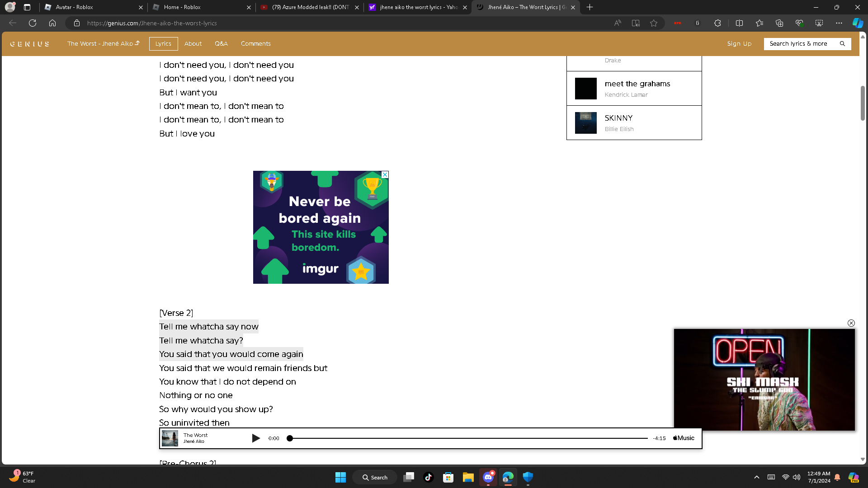Close the Home - Roblox tab
Screen dimensions: 868x488
tap(249, 7)
